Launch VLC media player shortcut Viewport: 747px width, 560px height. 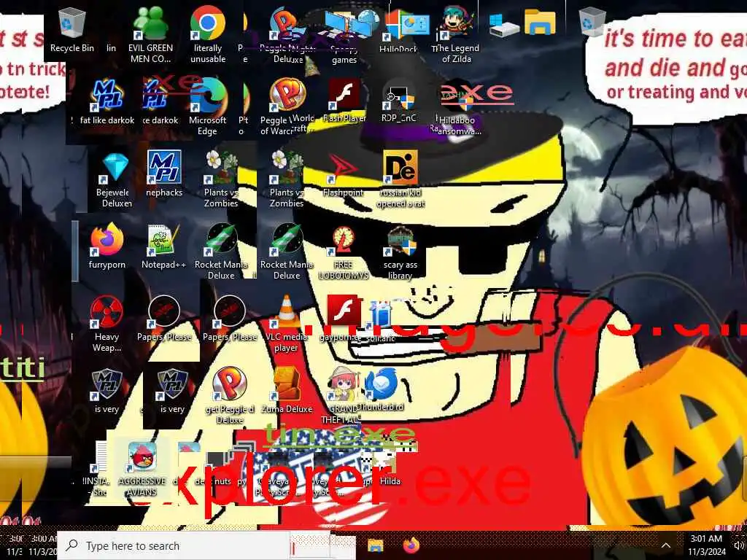click(286, 324)
